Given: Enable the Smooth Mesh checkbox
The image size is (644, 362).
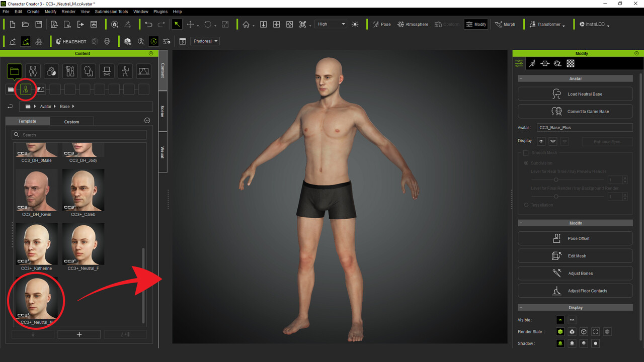Looking at the screenshot, I should [526, 153].
